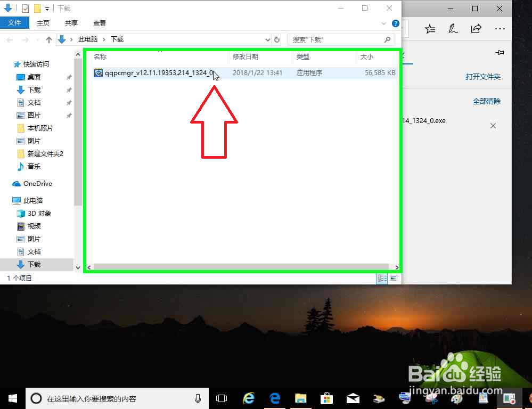Sort files by 名称 column
The width and height of the screenshot is (532, 409).
pos(100,56)
